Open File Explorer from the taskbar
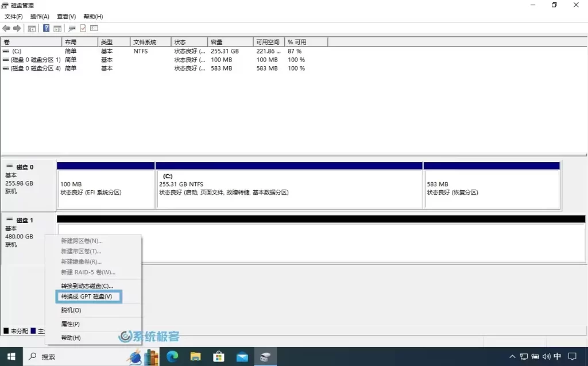588x366 pixels. pos(195,357)
